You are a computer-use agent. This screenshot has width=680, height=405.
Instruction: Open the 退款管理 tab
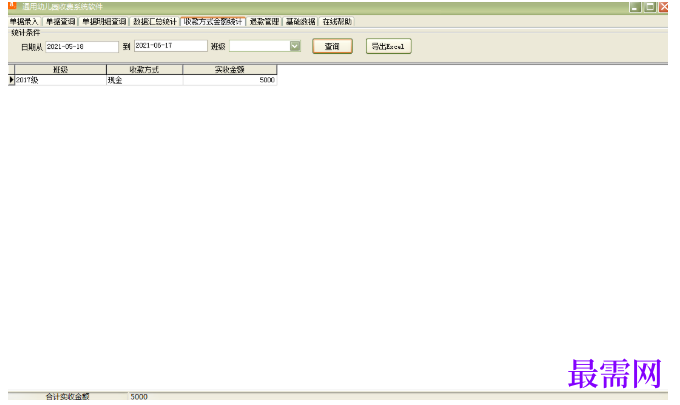click(264, 22)
